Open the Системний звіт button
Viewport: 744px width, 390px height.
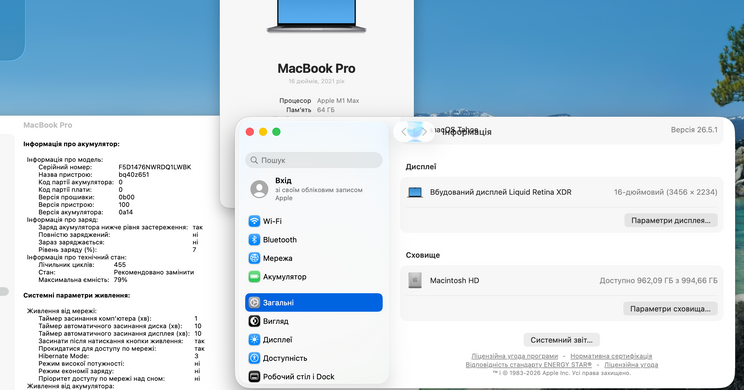561,340
